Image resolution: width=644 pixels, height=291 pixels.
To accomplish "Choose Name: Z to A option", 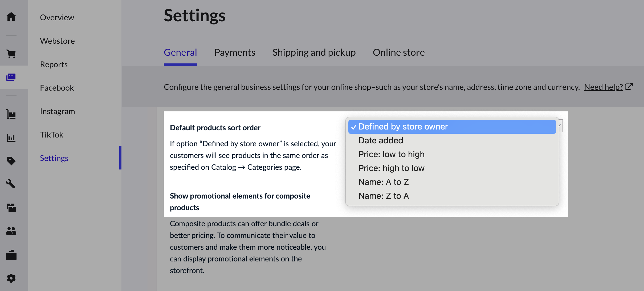I will click(x=452, y=196).
